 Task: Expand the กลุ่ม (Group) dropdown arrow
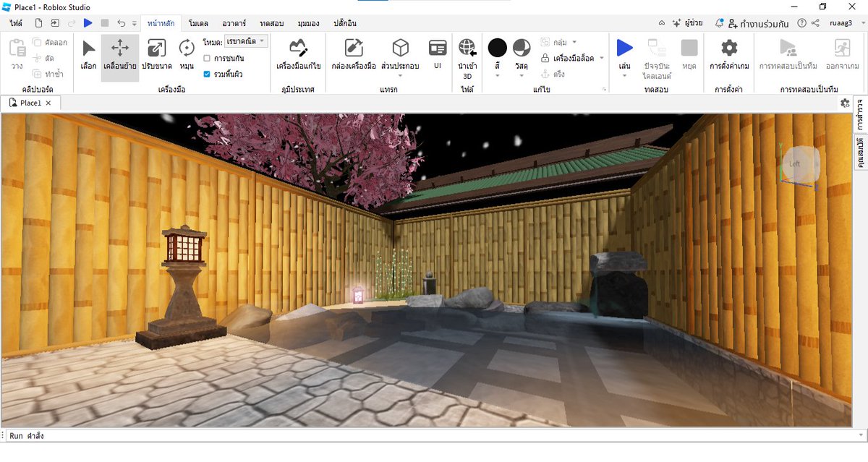tap(574, 42)
